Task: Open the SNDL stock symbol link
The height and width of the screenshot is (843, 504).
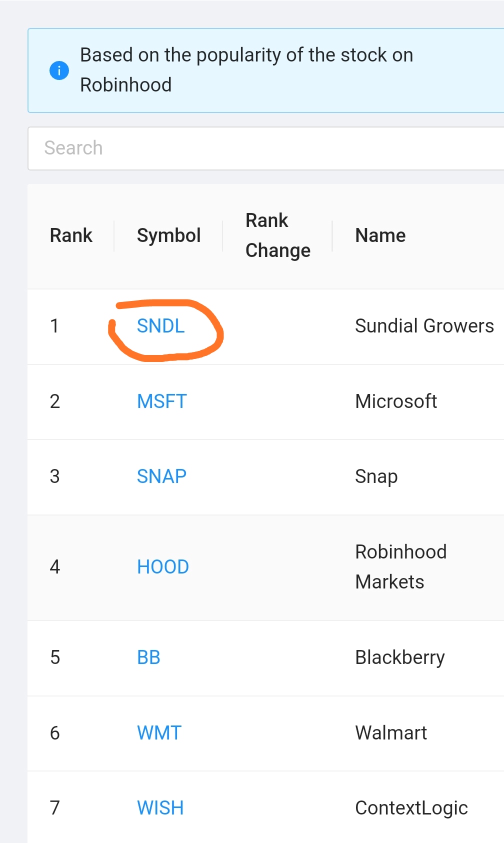Action: [x=160, y=326]
